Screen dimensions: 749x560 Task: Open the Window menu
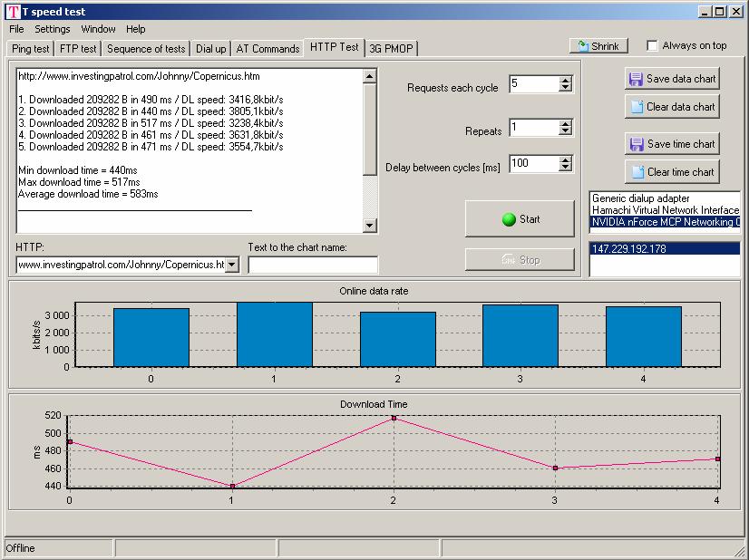coord(99,29)
